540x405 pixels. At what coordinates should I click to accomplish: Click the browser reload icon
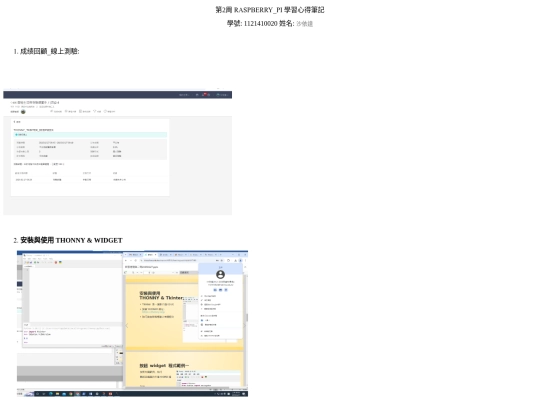coord(135,260)
